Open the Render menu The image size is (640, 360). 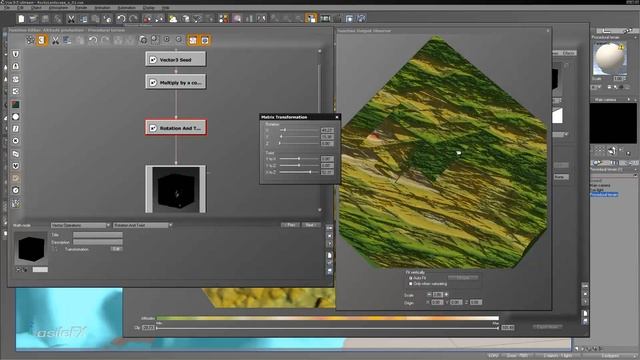[81, 8]
